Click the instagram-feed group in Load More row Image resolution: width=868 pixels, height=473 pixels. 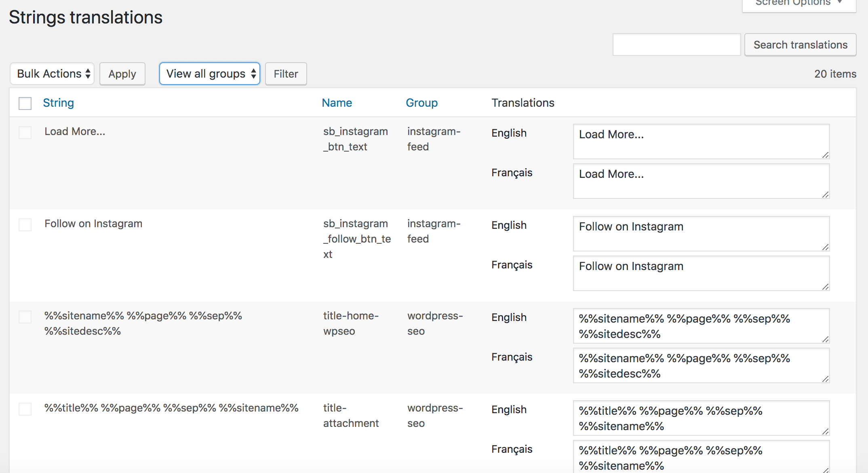coord(434,139)
